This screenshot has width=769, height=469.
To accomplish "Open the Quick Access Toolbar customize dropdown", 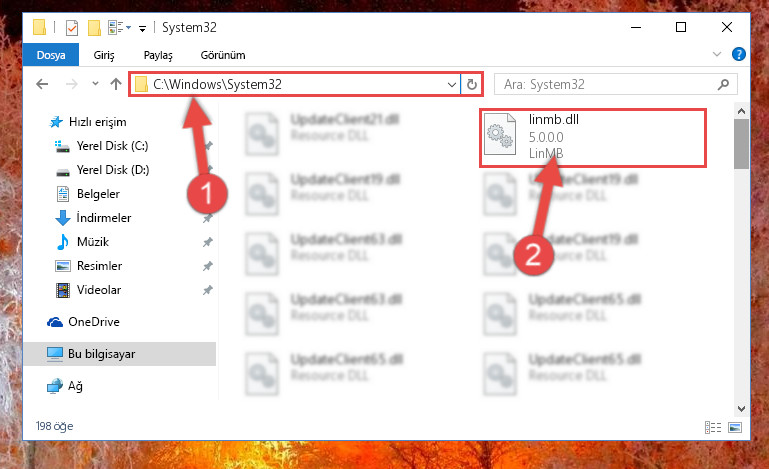I will [142, 29].
